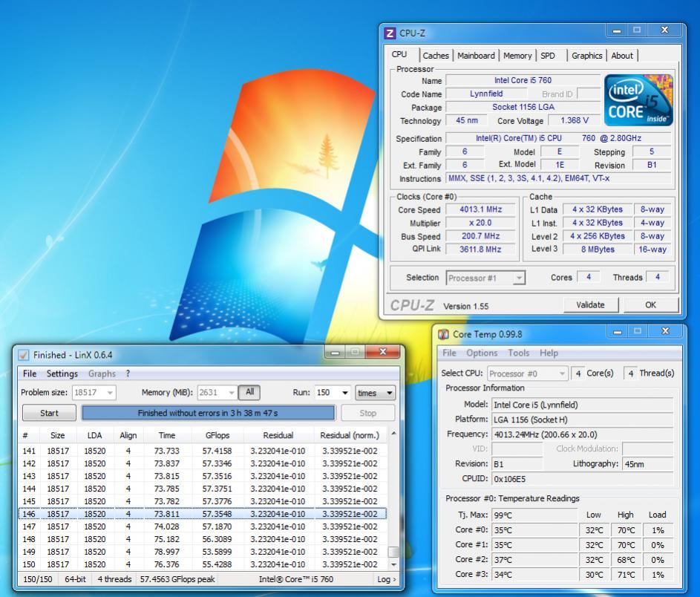This screenshot has width=700, height=597.
Task: Open the Settings menu in LinX
Action: pos(62,373)
